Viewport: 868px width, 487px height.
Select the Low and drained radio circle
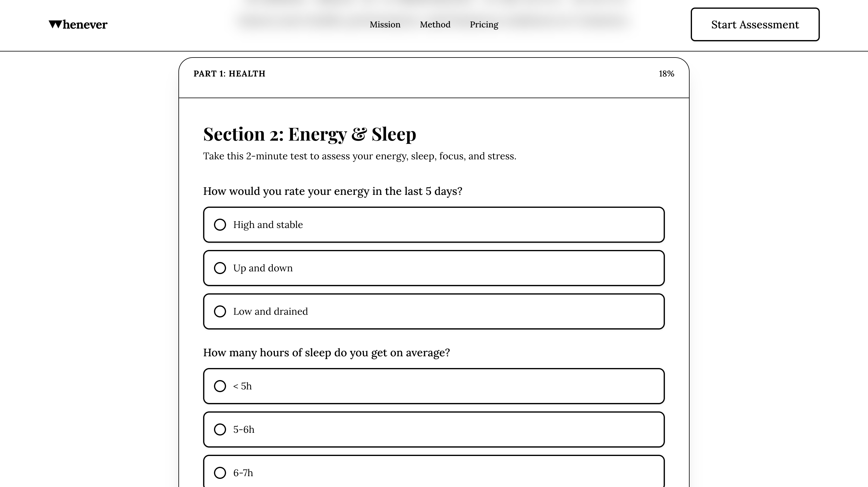coord(220,311)
